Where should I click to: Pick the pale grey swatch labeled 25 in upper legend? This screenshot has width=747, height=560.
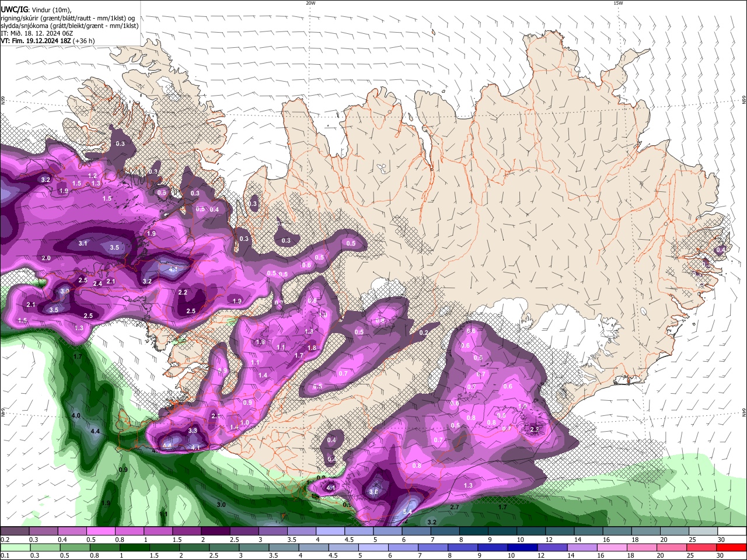coord(703,531)
